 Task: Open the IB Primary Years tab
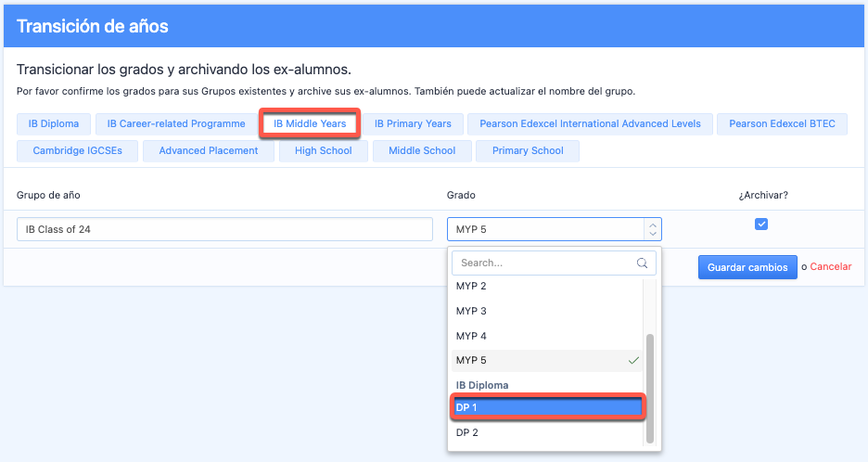[413, 123]
